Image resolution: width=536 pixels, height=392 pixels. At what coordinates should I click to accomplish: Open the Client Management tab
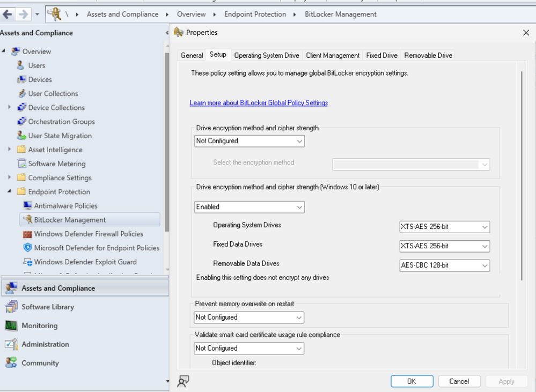[x=333, y=55]
